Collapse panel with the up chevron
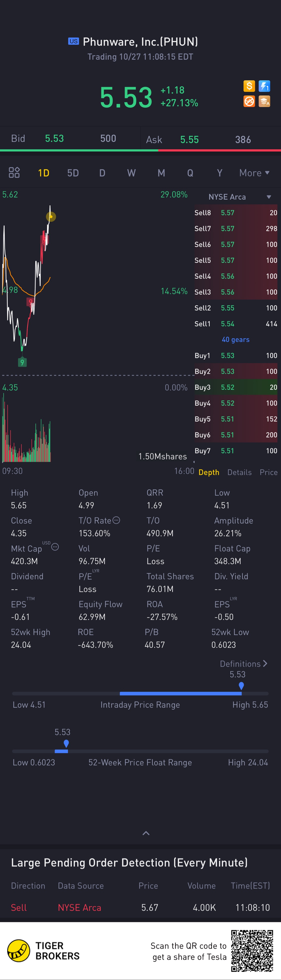Viewport: 281px width, 980px height. [x=146, y=833]
